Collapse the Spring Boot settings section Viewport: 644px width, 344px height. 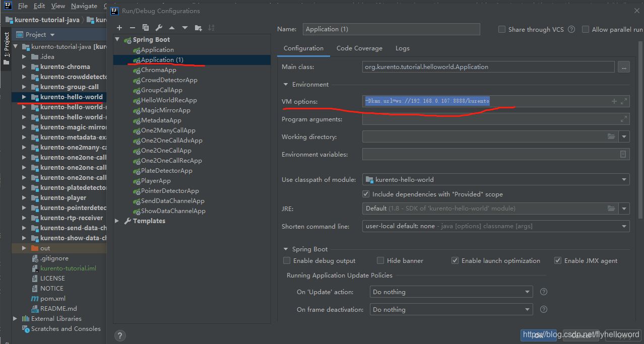point(286,249)
